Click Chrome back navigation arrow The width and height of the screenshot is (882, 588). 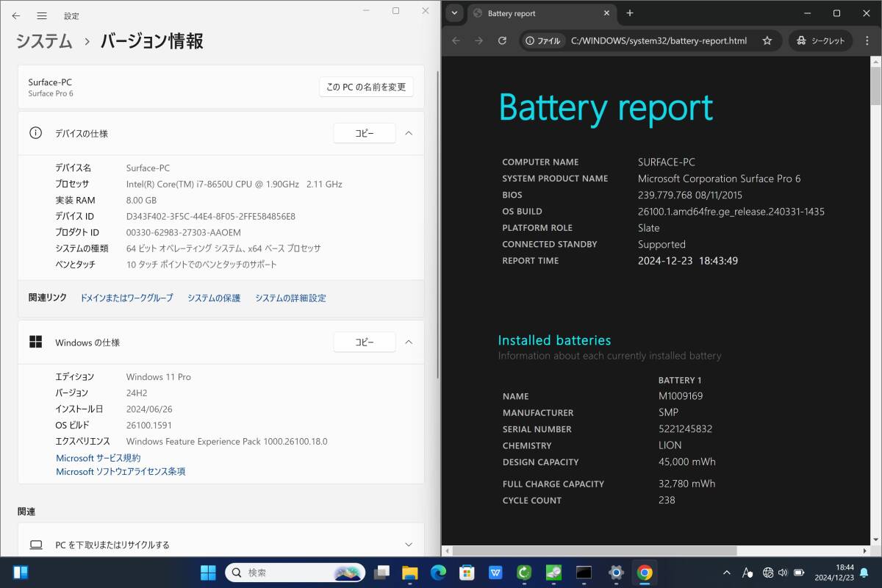pyautogui.click(x=456, y=41)
